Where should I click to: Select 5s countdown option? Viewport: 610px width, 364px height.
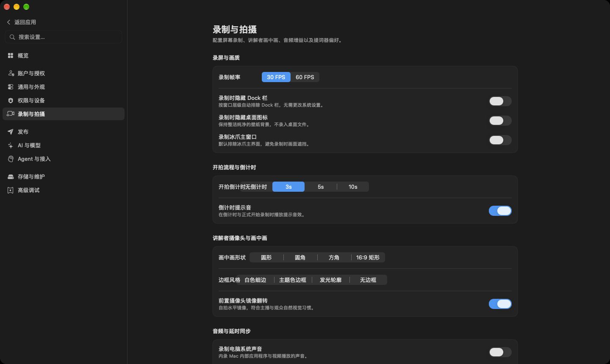[x=321, y=187]
